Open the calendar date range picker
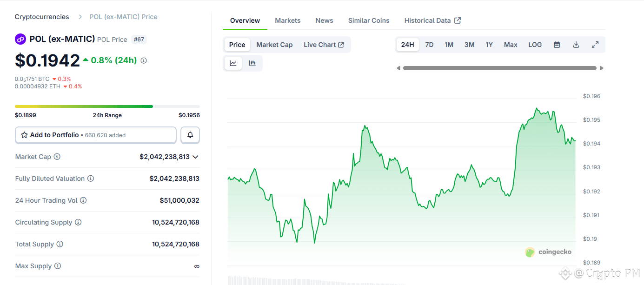Screen dimensions: 644x285 [557, 45]
